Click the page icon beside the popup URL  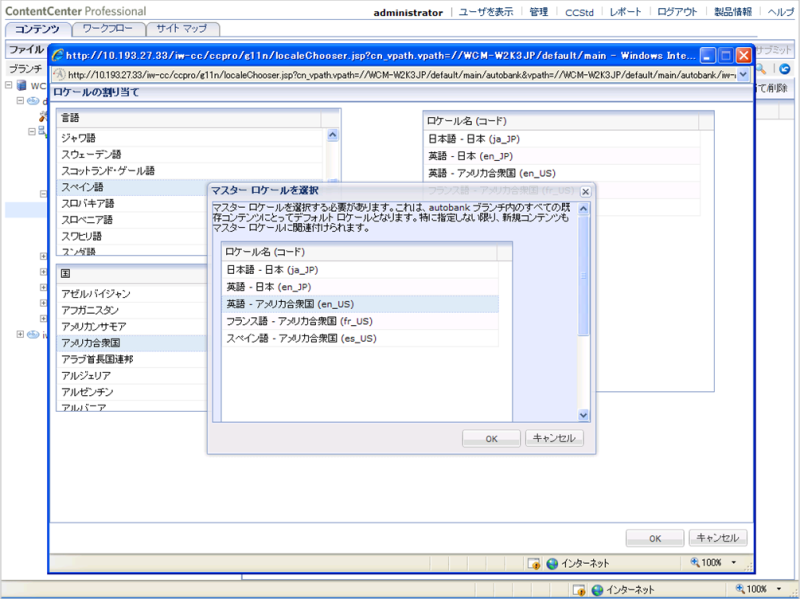click(x=58, y=75)
